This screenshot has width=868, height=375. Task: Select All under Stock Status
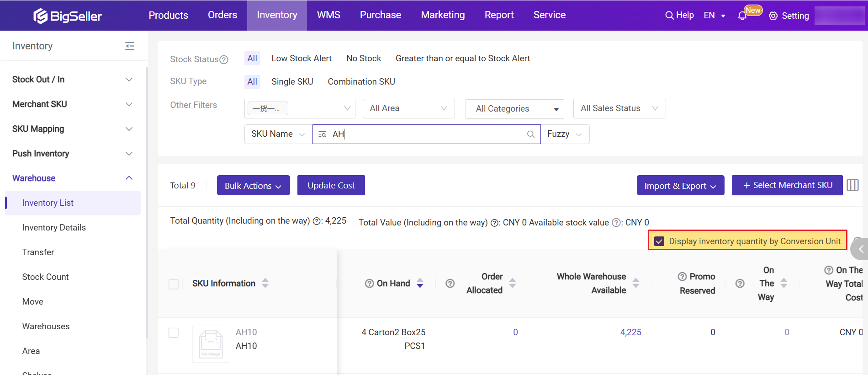coord(252,59)
